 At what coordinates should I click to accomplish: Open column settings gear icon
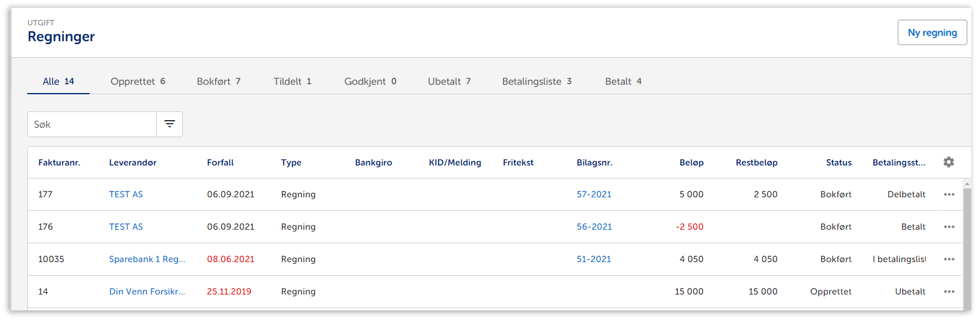click(x=948, y=162)
